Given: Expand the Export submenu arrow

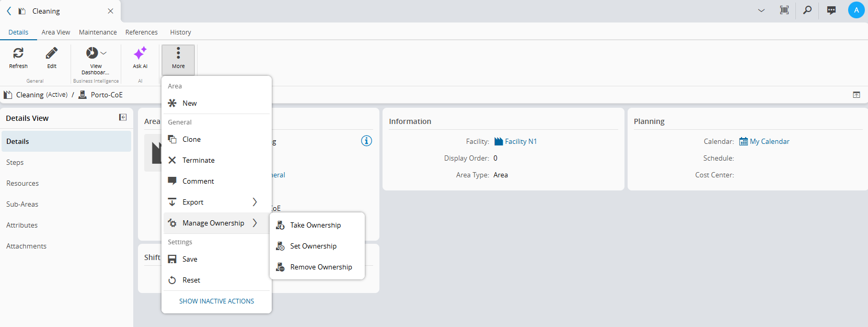Looking at the screenshot, I should click(254, 202).
